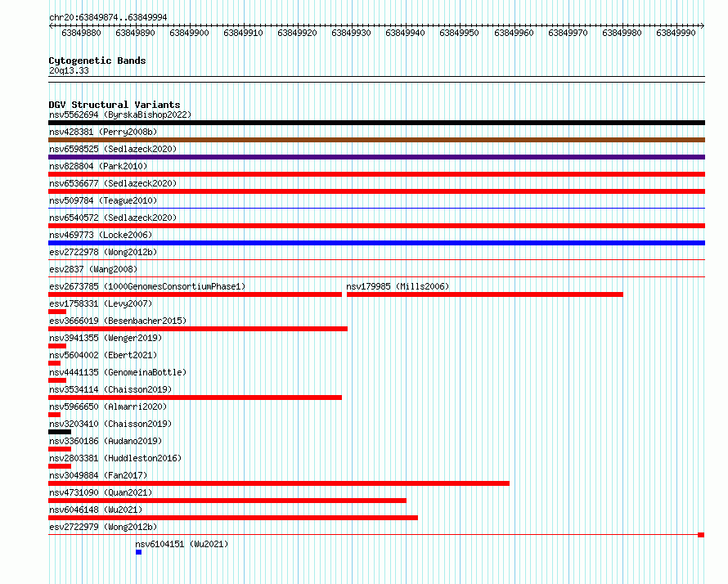Select the red nsv3049884 variant bar
Screen dimensions: 728x584
pos(279,483)
